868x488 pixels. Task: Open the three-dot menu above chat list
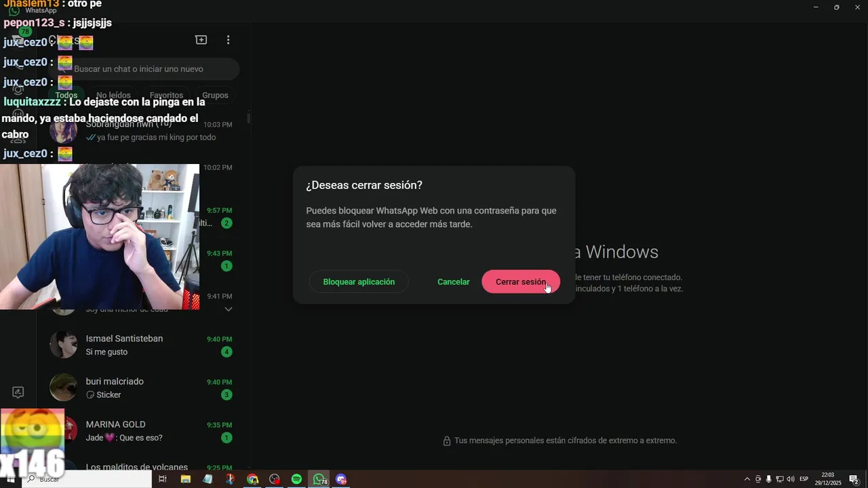pyautogui.click(x=228, y=40)
